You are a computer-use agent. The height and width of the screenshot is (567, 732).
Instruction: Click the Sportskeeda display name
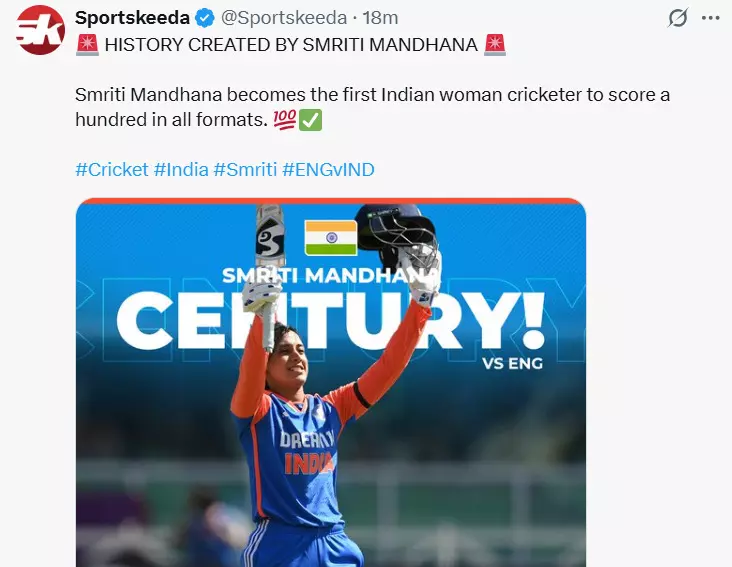[133, 18]
